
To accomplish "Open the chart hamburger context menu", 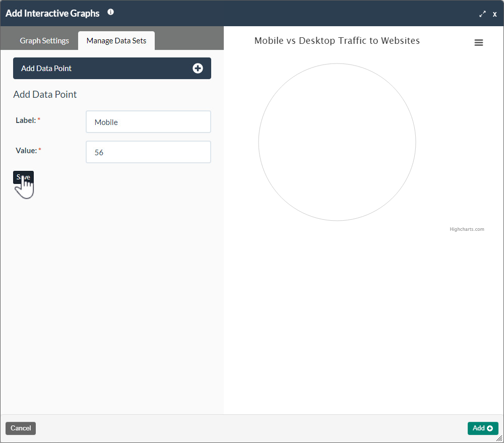I will [x=479, y=42].
